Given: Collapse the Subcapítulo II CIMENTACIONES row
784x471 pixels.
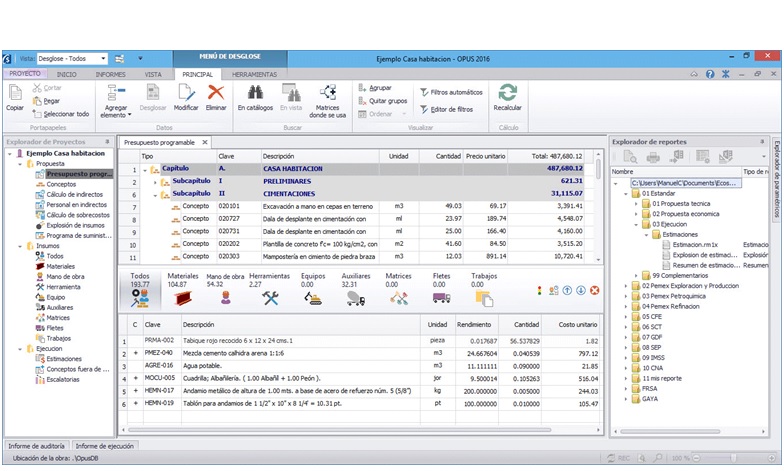Looking at the screenshot, I should (x=156, y=194).
